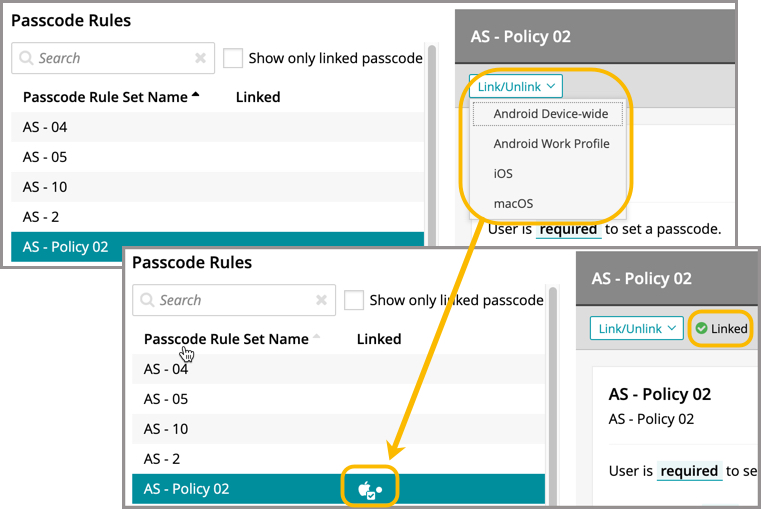Viewport: 761px width, 509px height.
Task: Clear search with X icon in background panel
Action: [201, 59]
